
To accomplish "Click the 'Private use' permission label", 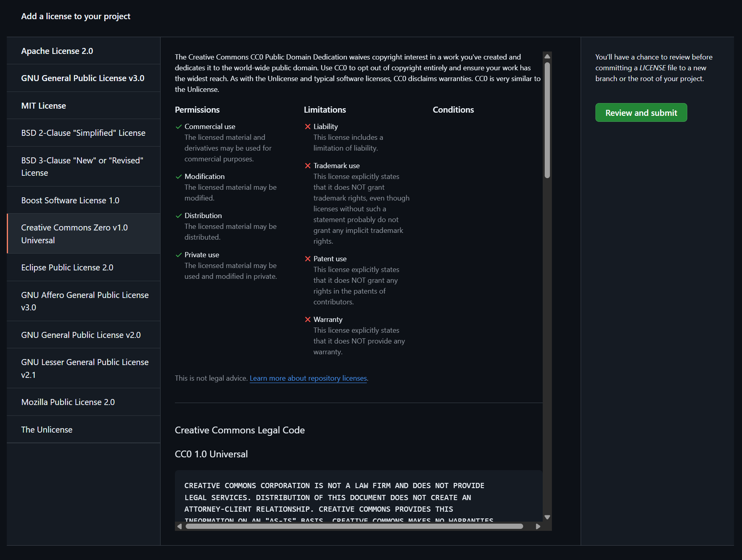I will coord(202,255).
